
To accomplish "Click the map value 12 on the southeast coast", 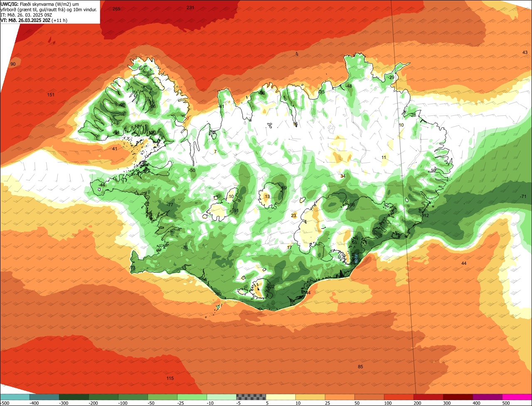I will coord(426,215).
